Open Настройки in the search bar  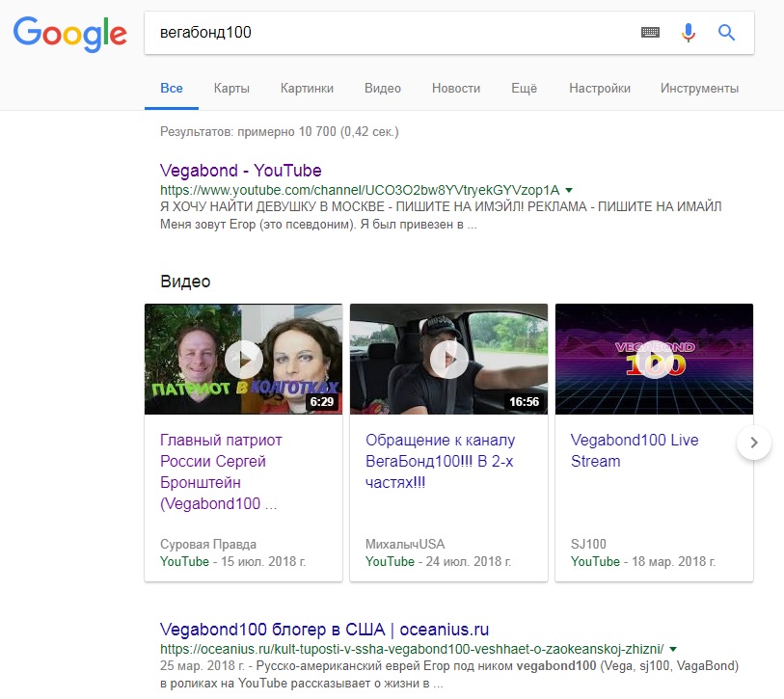click(x=600, y=89)
